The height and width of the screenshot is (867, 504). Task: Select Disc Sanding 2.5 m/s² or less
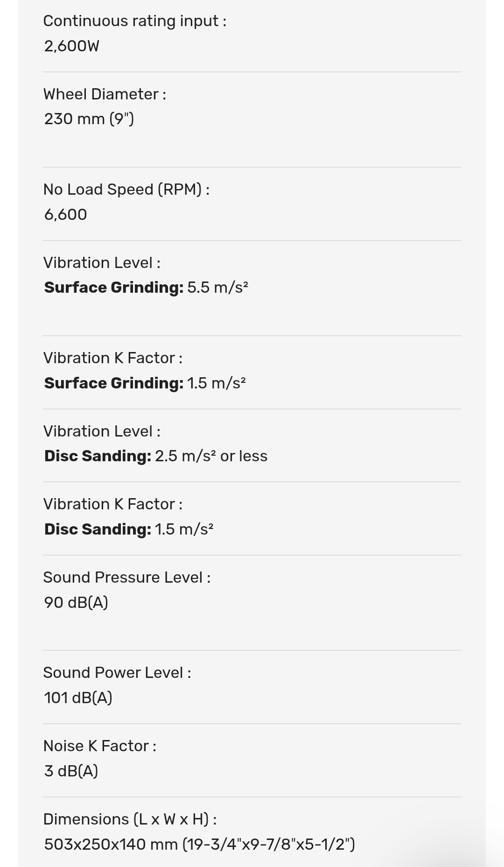point(155,456)
